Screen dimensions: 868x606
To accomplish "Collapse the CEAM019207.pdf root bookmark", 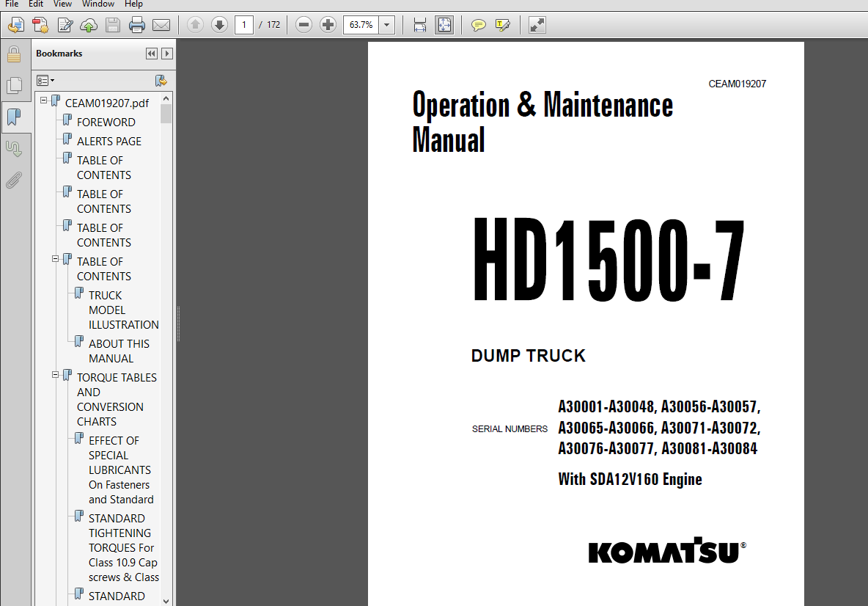I will 44,101.
